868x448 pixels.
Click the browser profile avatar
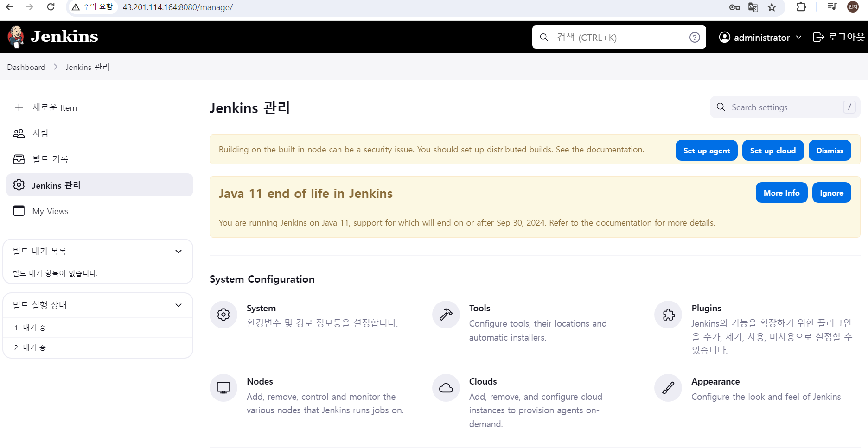coord(853,7)
